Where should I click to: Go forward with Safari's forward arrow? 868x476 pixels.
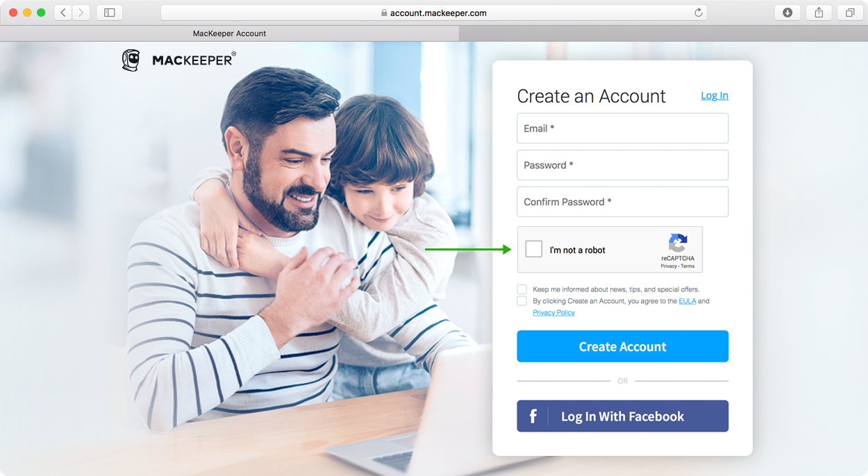tap(81, 12)
